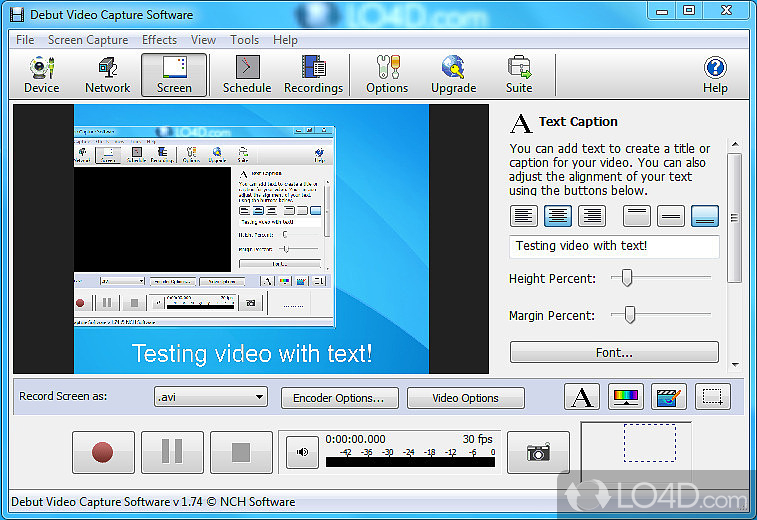Open the Schedule recordings tool

[x=246, y=75]
